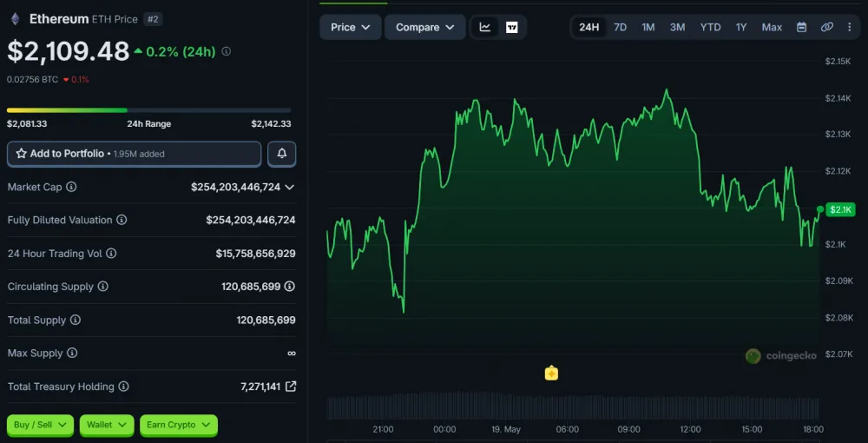
Task: Click info icon beside Fully Diluted Valuation
Action: pyautogui.click(x=122, y=221)
